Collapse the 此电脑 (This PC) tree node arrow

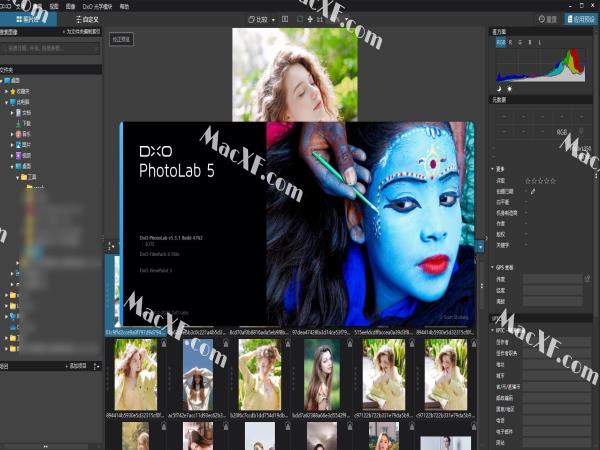coord(6,102)
